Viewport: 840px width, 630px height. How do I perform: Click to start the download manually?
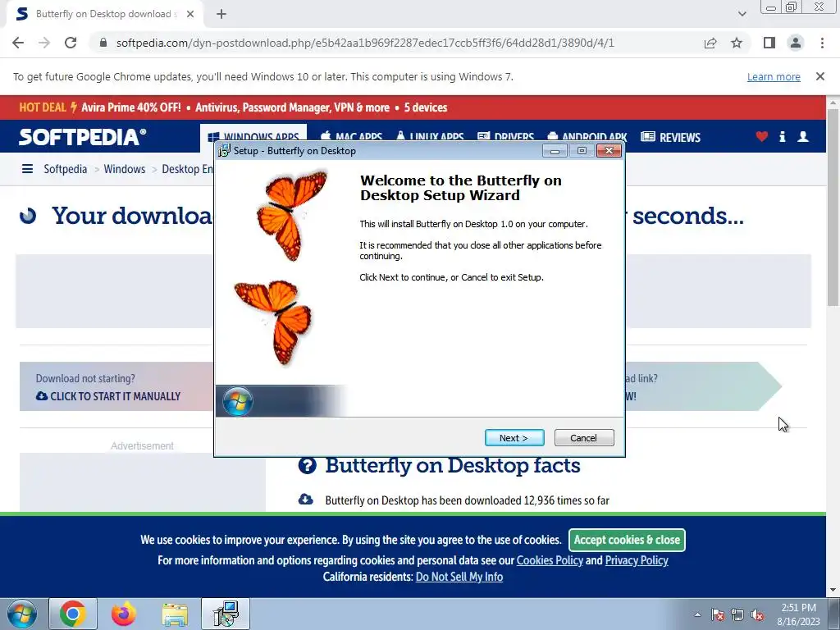[x=108, y=396]
